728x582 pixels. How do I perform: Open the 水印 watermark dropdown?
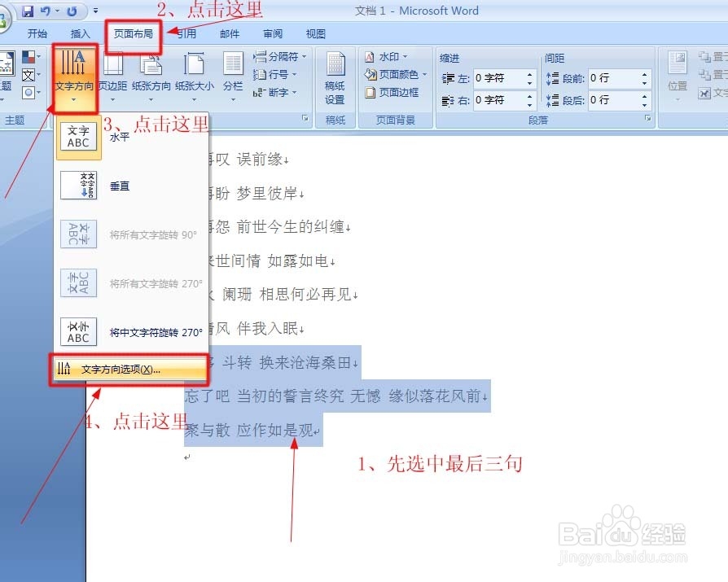point(386,57)
